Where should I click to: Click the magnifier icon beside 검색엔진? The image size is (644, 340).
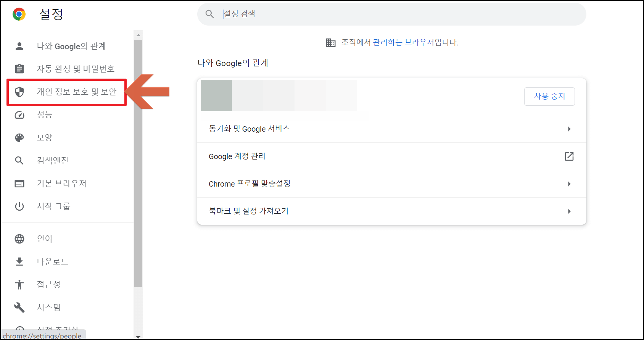pyautogui.click(x=19, y=161)
